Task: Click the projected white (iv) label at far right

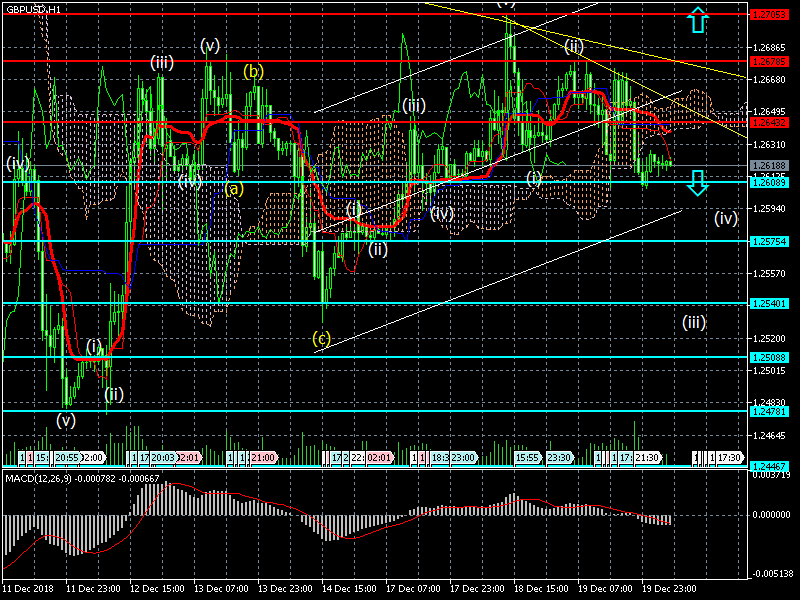Action: [x=726, y=217]
